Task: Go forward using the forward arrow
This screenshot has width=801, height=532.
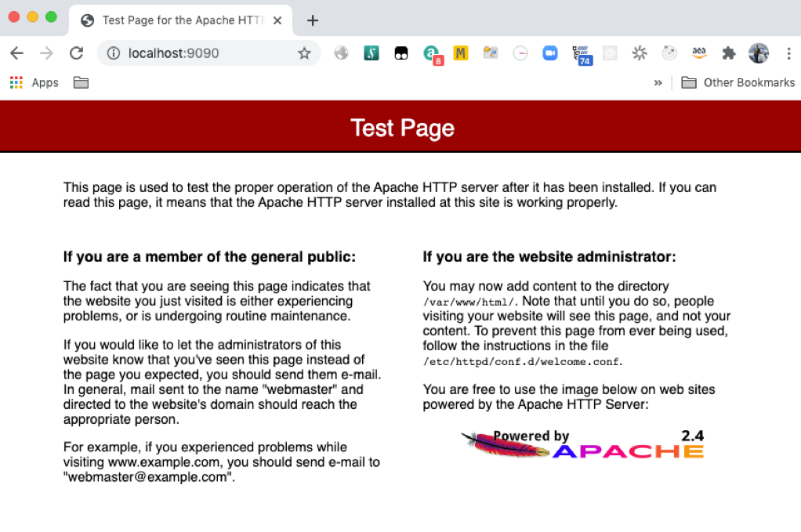Action: [46, 53]
